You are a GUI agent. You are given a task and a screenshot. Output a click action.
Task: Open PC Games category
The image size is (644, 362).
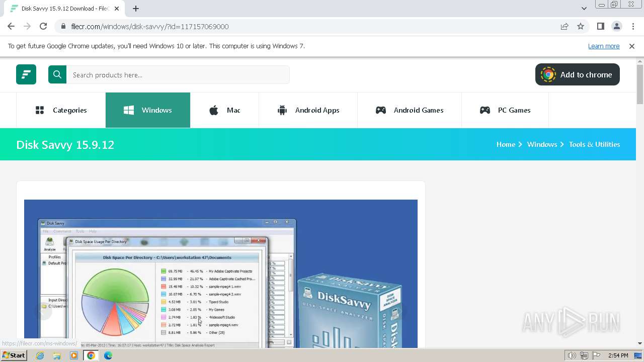coord(505,110)
